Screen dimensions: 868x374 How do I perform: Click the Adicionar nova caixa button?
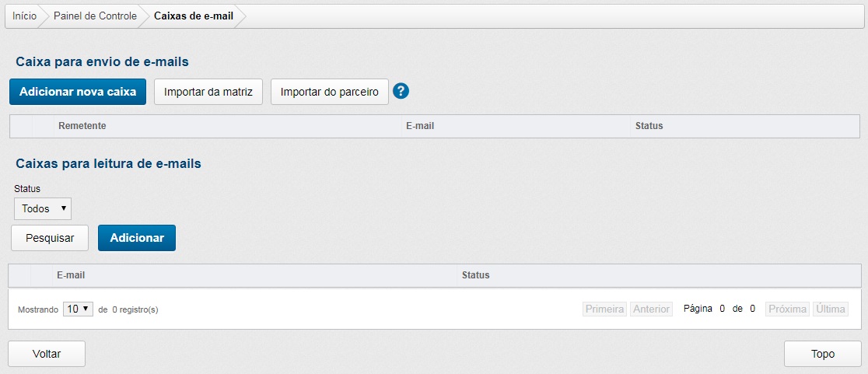click(78, 92)
